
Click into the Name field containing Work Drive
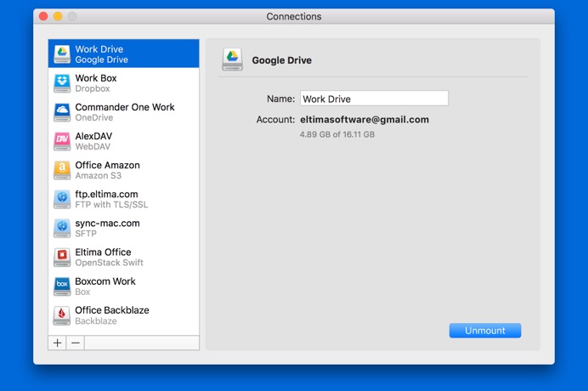pos(374,99)
